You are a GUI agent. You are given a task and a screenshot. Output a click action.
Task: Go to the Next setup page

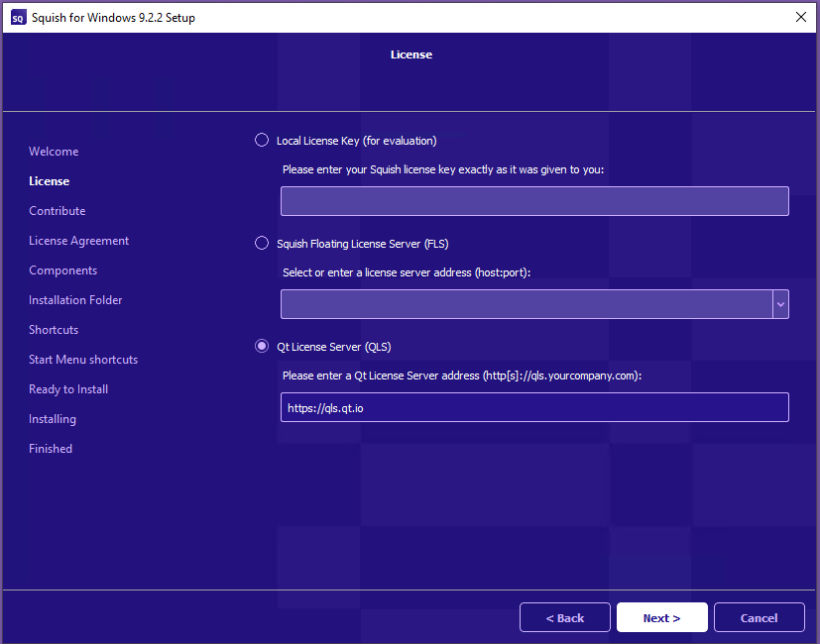(x=662, y=617)
